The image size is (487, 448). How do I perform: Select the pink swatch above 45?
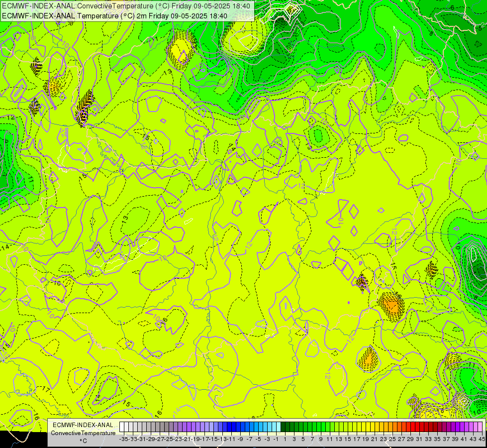click(480, 427)
